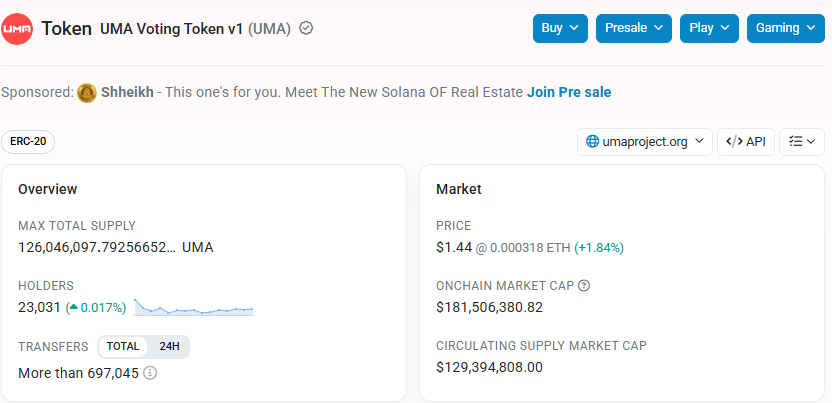Viewport: 832px width, 403px height.
Task: Switch transfers view to 24H
Action: point(169,347)
